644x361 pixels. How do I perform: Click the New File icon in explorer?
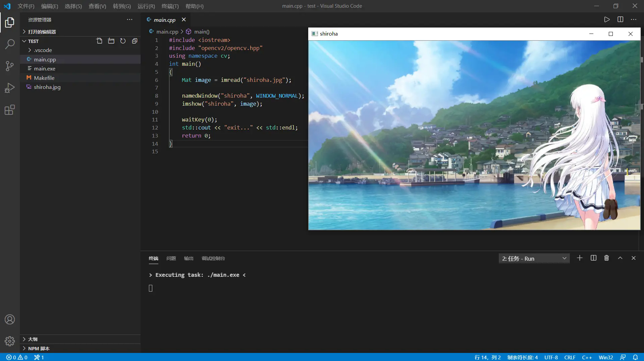click(99, 41)
